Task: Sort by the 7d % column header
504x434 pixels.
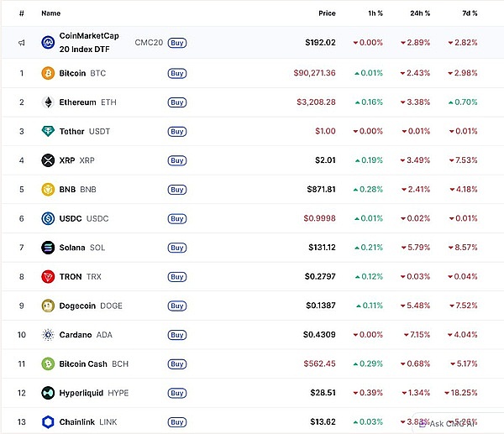Action: pyautogui.click(x=469, y=13)
